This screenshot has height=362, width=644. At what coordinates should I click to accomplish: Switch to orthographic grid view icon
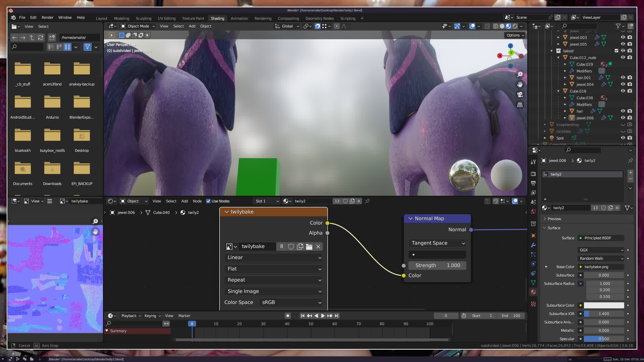(x=520, y=105)
